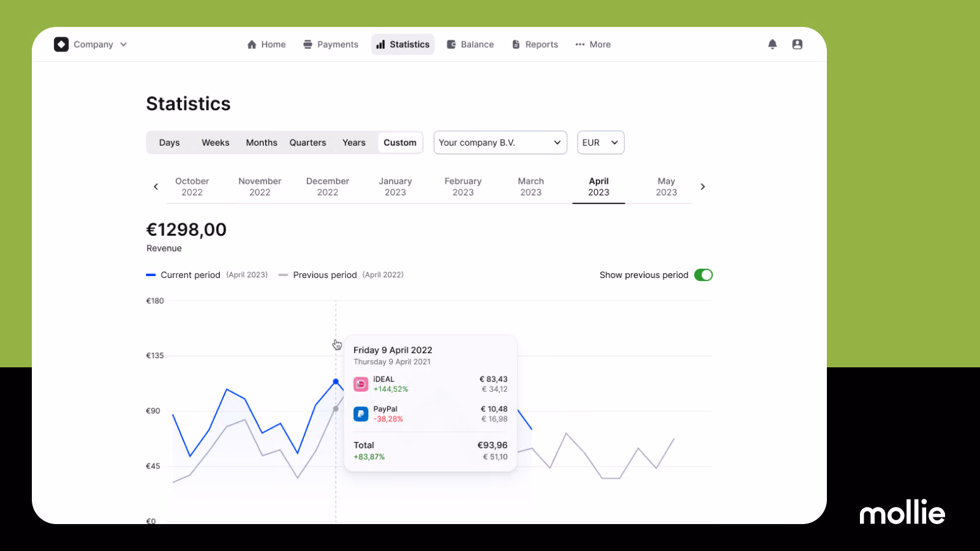The image size is (980, 551).
Task: Click the €180 axis label
Action: (155, 301)
